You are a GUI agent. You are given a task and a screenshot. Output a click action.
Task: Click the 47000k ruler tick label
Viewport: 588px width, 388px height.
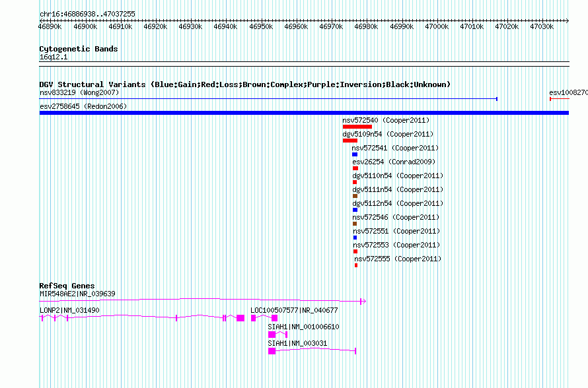pos(437,26)
